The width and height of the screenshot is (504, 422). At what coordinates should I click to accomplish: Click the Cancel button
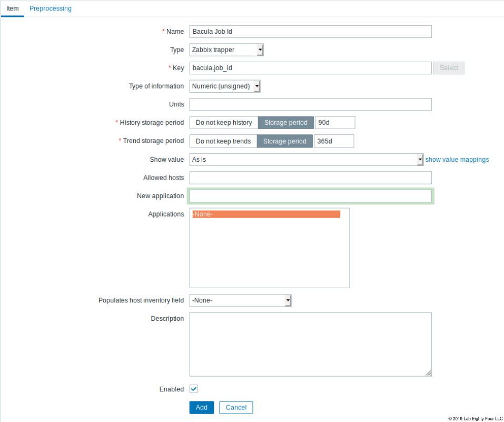click(236, 408)
